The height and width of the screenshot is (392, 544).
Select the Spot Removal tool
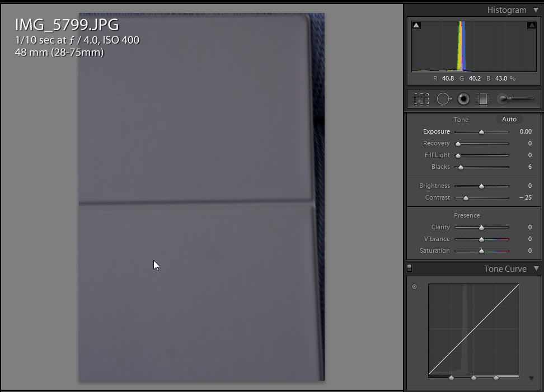click(x=444, y=99)
